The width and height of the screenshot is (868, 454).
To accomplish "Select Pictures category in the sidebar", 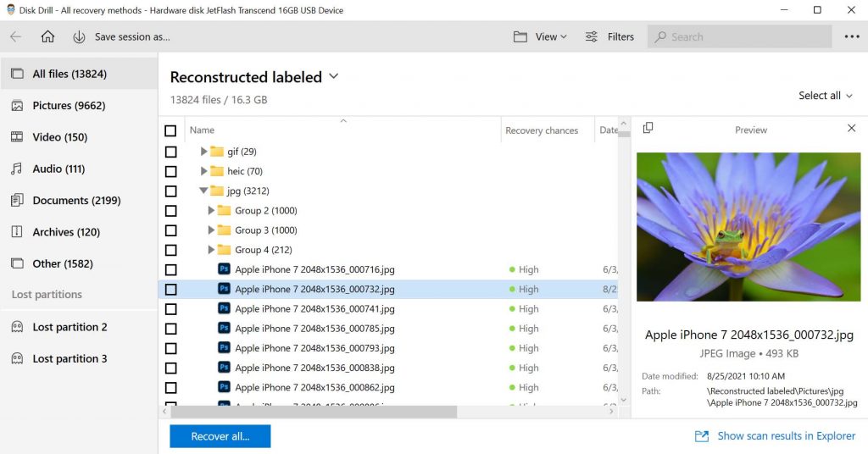I will coord(64,106).
